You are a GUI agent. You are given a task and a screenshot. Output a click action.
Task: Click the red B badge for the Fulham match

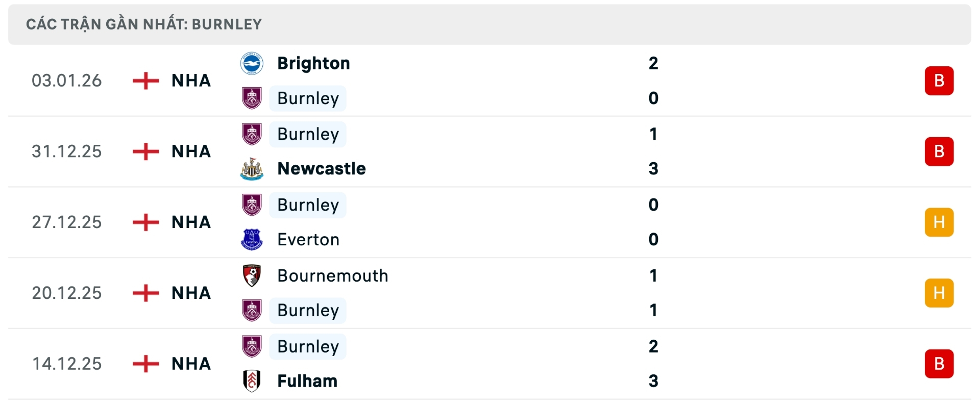(x=940, y=363)
